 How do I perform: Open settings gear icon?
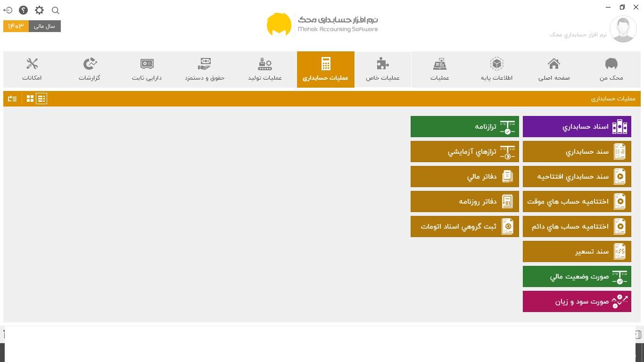coord(40,10)
